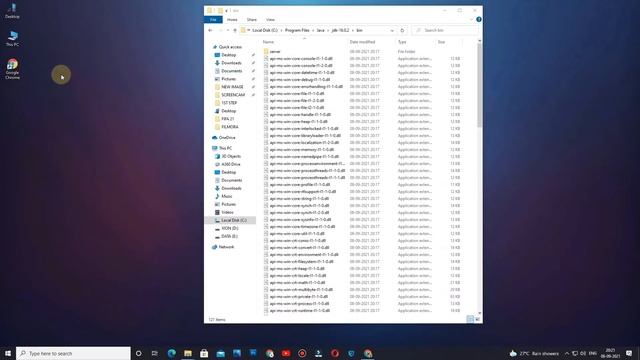Select api-ms-win-core-debug-l1-1-0.dll file
Screen dimensions: 640x360
[300, 80]
